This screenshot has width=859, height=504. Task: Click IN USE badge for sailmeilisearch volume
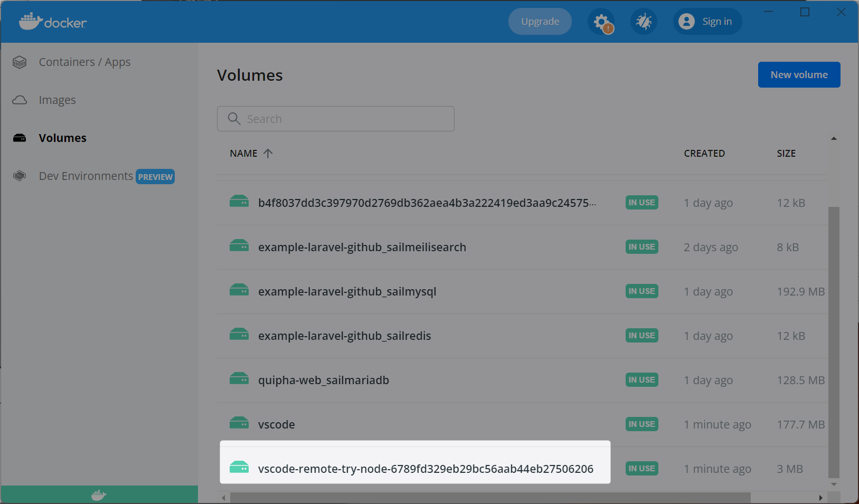(642, 247)
